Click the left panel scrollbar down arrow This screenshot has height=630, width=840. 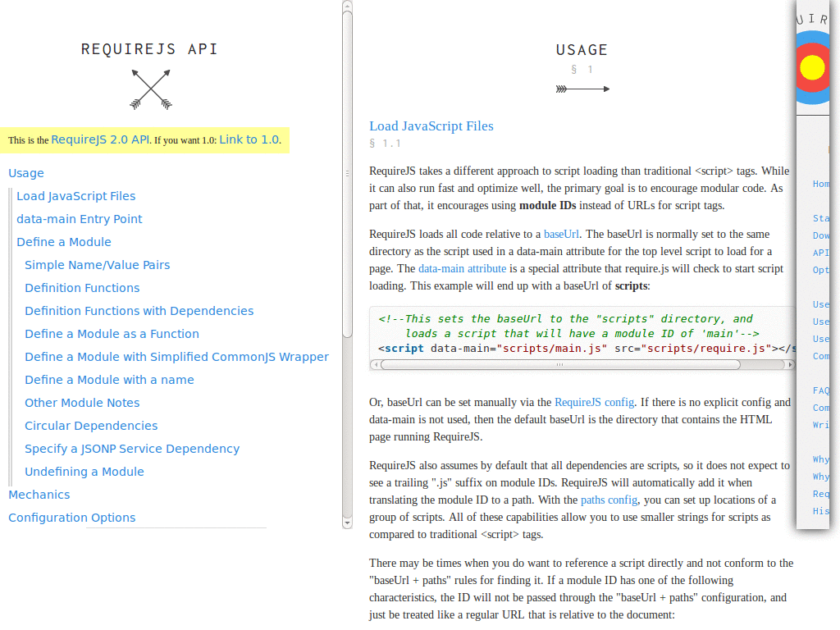coord(347,523)
